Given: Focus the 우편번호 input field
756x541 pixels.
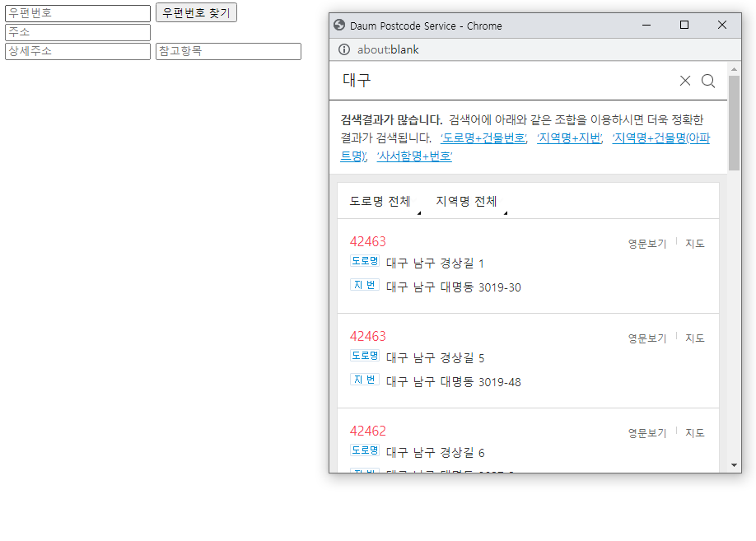Looking at the screenshot, I should [x=77, y=13].
